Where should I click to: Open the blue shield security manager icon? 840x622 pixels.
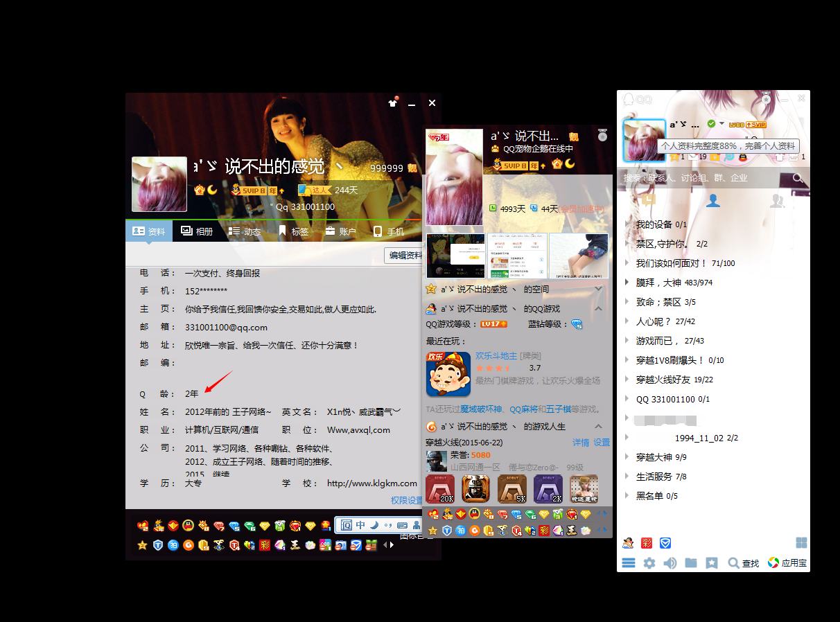pos(665,543)
